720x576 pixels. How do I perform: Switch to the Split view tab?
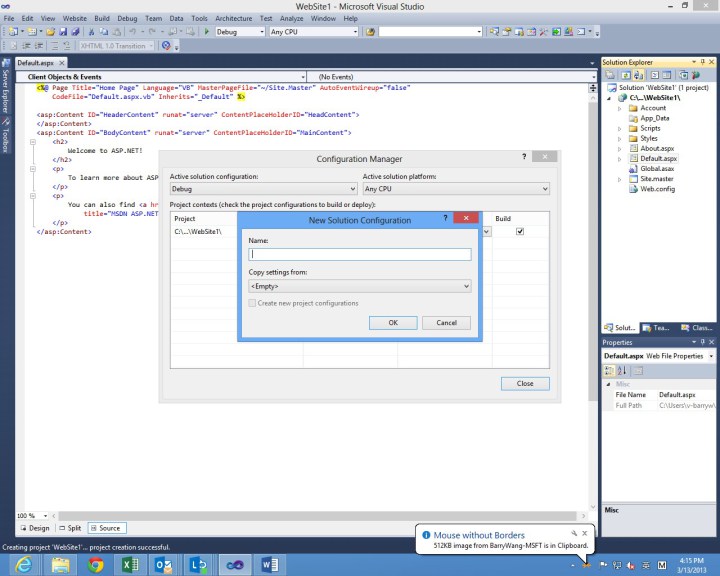(x=70, y=528)
